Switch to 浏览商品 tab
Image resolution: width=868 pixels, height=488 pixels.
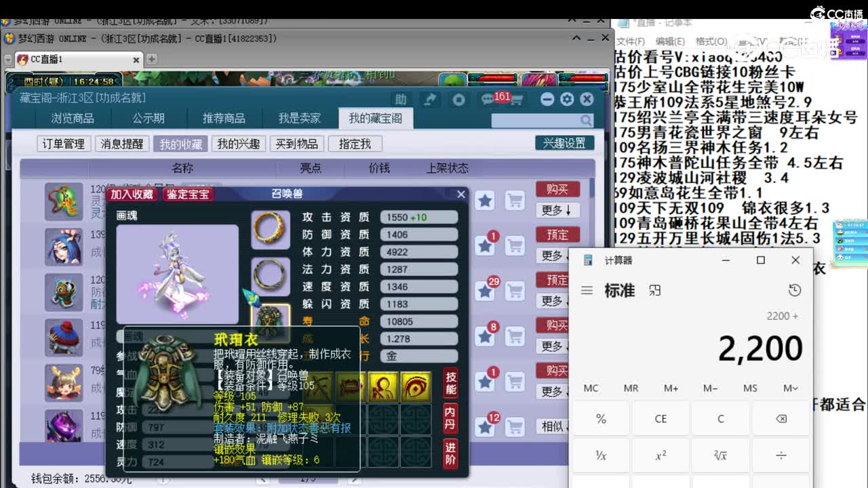pos(73,118)
